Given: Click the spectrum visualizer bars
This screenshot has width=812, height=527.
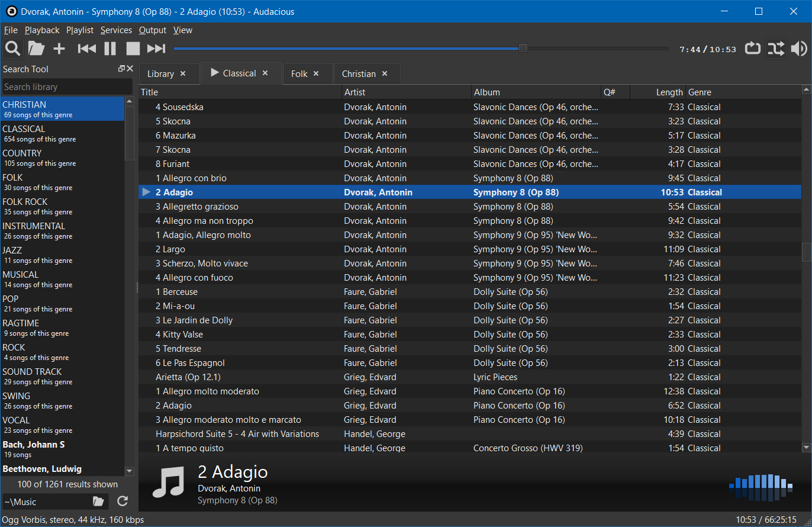Looking at the screenshot, I should point(761,489).
